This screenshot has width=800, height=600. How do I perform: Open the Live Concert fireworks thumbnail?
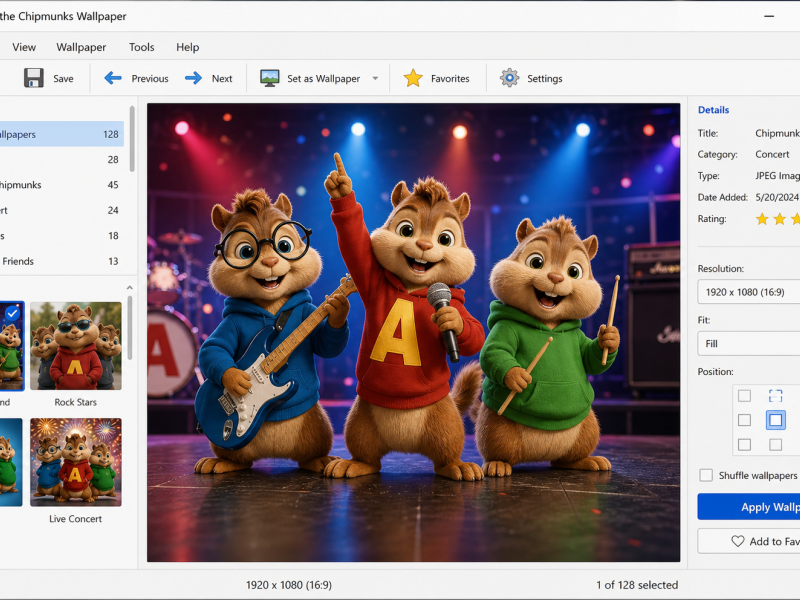pyautogui.click(x=76, y=462)
